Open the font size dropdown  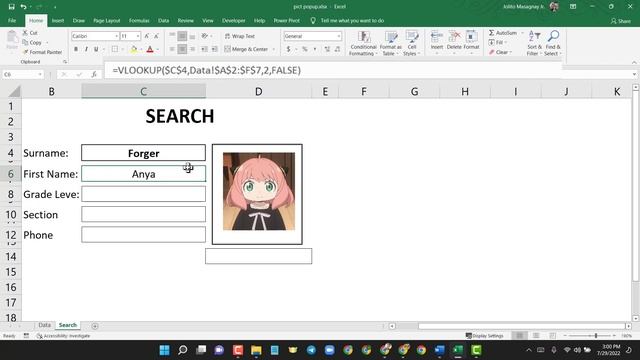pos(138,36)
